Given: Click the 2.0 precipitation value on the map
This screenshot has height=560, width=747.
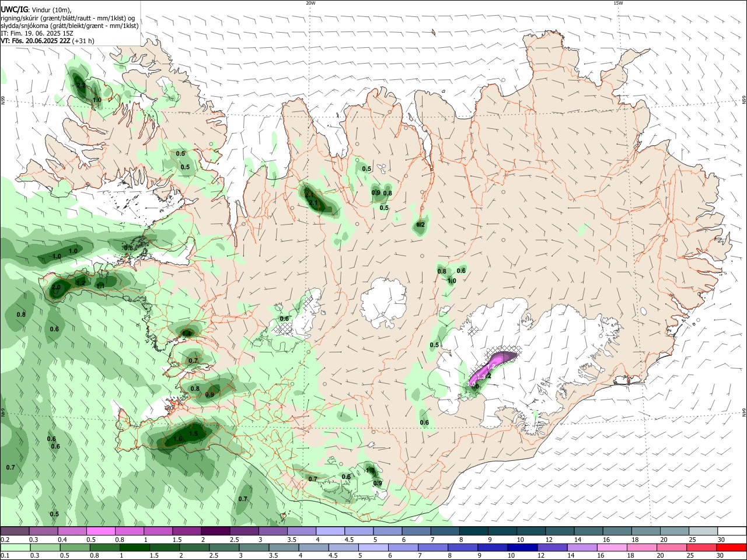Looking at the screenshot, I should tap(56, 288).
